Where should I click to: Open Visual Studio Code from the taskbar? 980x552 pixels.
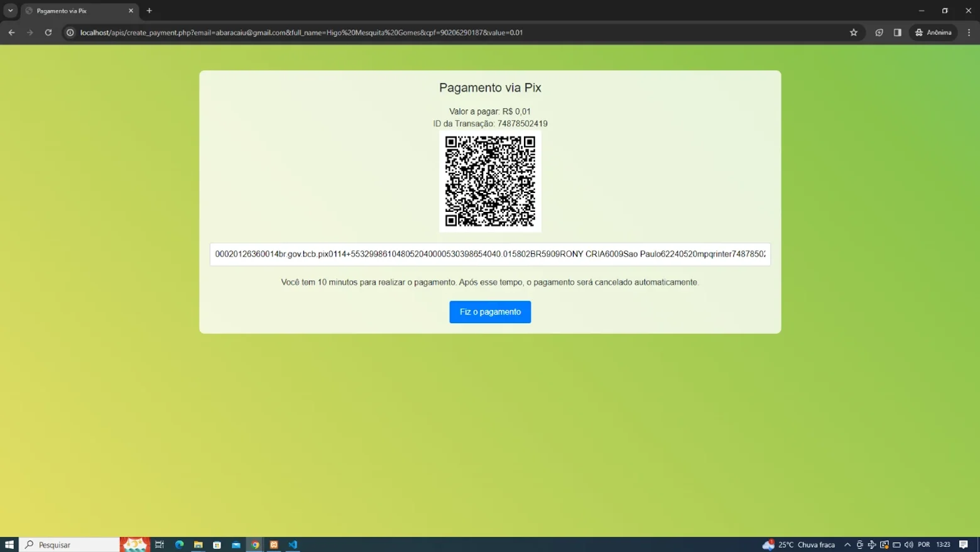pyautogui.click(x=293, y=544)
